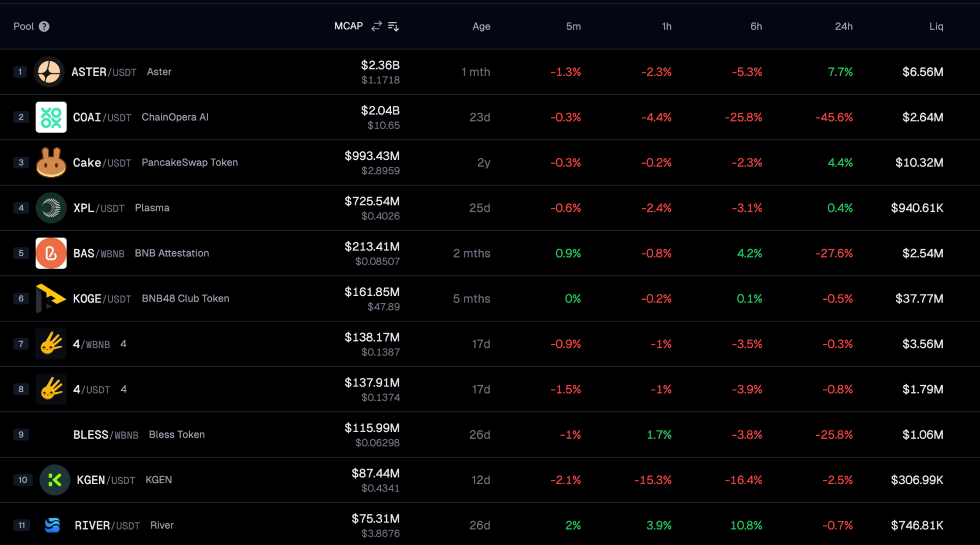Select the rank 9 badge for BLESS
The width and height of the screenshot is (980, 545).
21,435
